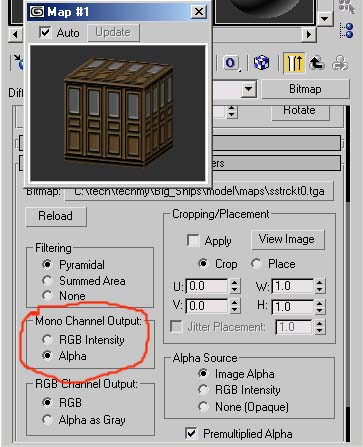Click the left arrow under the sample slots
Image resolution: width=363 pixels, height=447 pixels.
(15, 34)
